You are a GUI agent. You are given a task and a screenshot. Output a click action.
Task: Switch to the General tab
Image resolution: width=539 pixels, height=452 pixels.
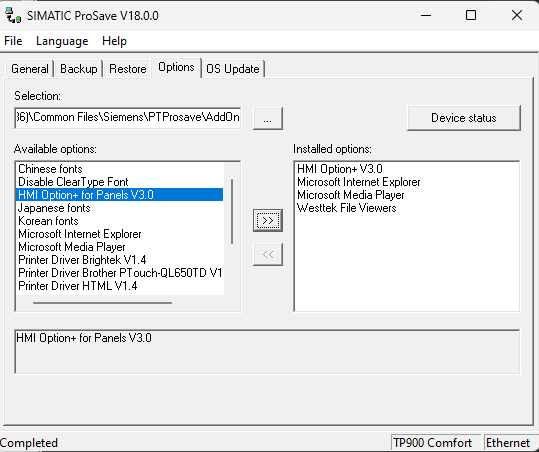(30, 69)
